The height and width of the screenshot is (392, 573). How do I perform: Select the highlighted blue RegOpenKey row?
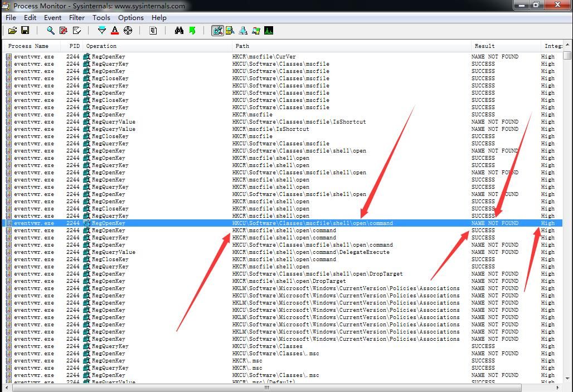point(283,223)
